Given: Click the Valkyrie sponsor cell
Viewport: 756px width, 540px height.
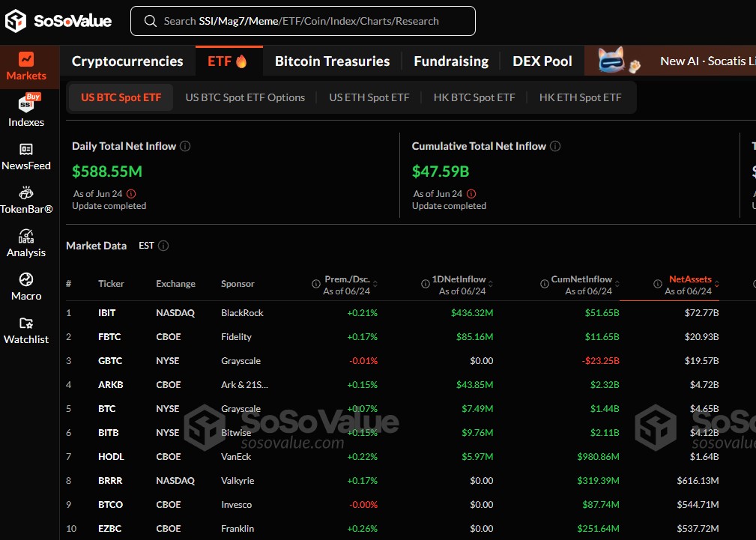Looking at the screenshot, I should (239, 481).
